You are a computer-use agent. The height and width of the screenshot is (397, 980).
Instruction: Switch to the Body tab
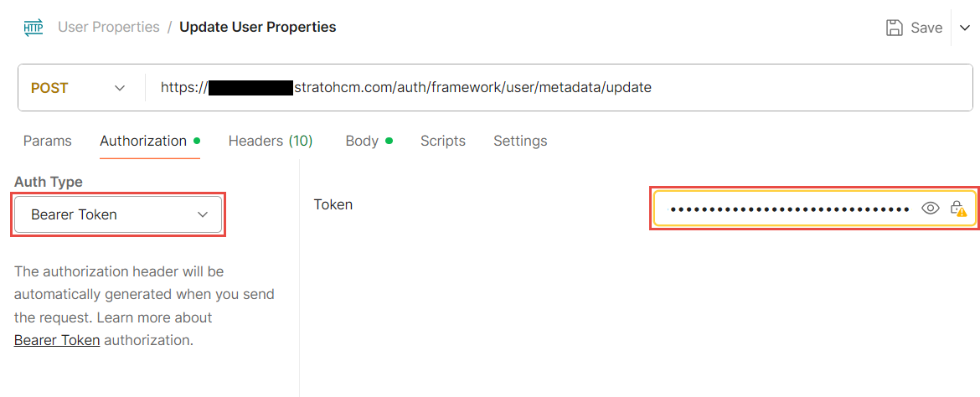pos(362,141)
